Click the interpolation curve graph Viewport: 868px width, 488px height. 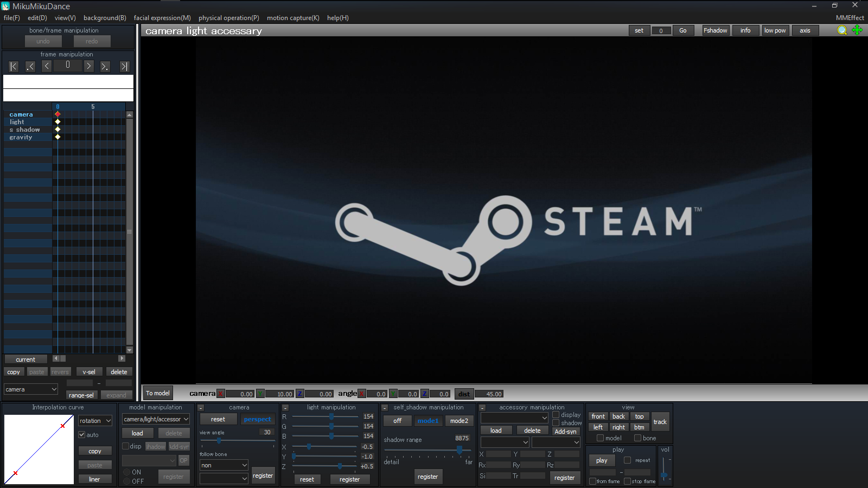point(39,450)
